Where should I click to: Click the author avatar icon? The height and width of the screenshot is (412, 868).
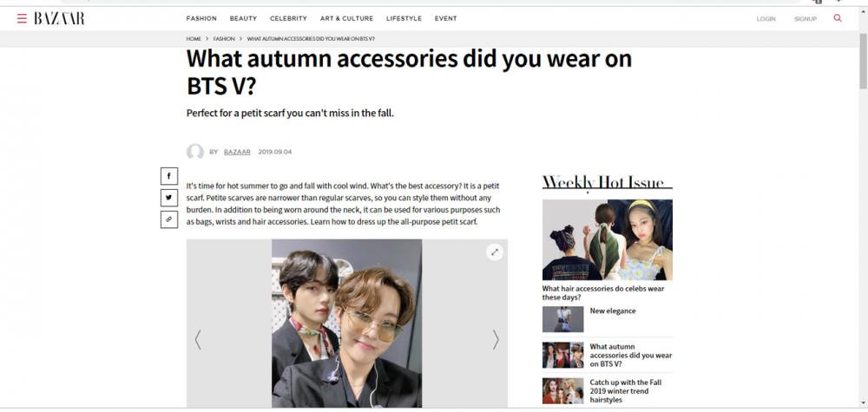[x=194, y=152]
